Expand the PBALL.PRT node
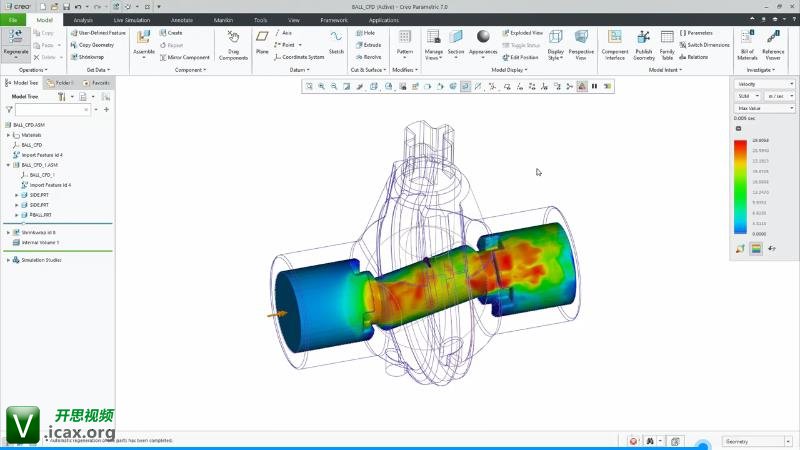The image size is (800, 450). pos(16,215)
